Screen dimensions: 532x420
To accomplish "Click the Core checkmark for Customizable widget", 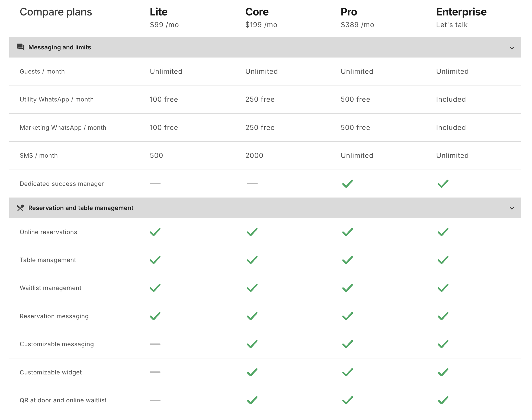I will (x=252, y=372).
